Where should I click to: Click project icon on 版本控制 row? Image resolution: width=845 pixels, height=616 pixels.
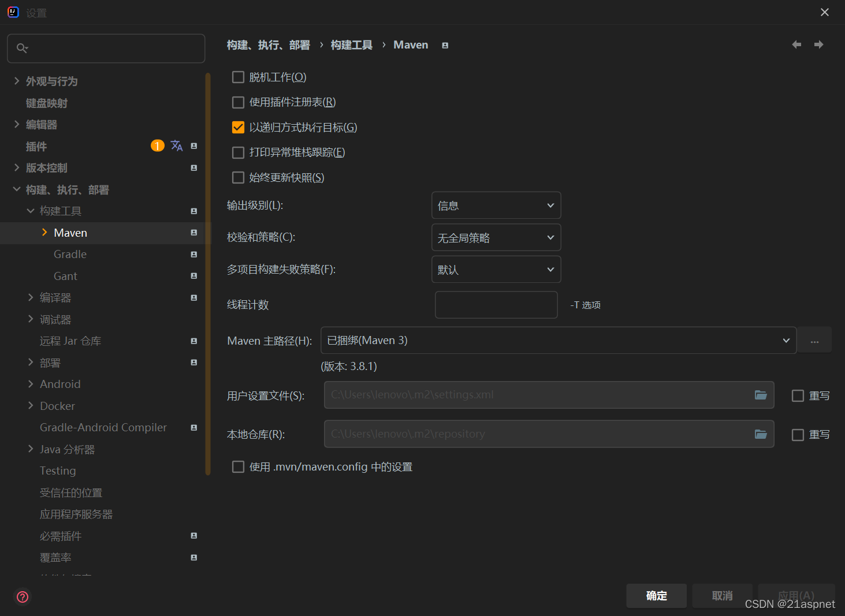click(194, 168)
